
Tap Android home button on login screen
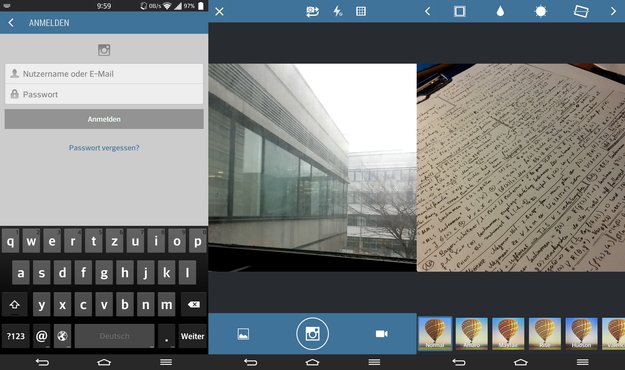(104, 362)
